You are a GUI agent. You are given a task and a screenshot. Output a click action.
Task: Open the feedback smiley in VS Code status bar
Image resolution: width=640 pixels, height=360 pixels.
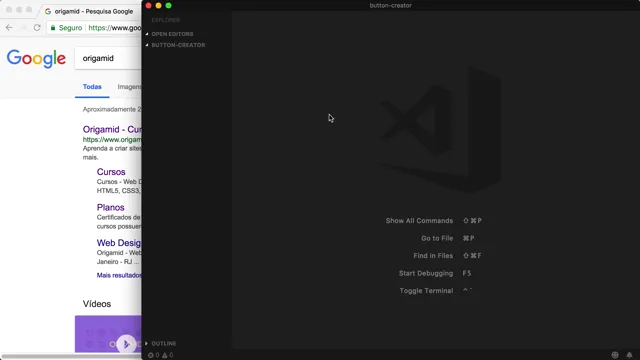[615, 355]
